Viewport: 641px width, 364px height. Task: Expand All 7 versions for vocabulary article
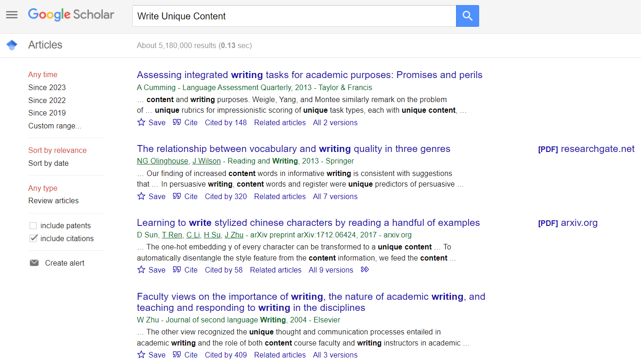click(335, 196)
